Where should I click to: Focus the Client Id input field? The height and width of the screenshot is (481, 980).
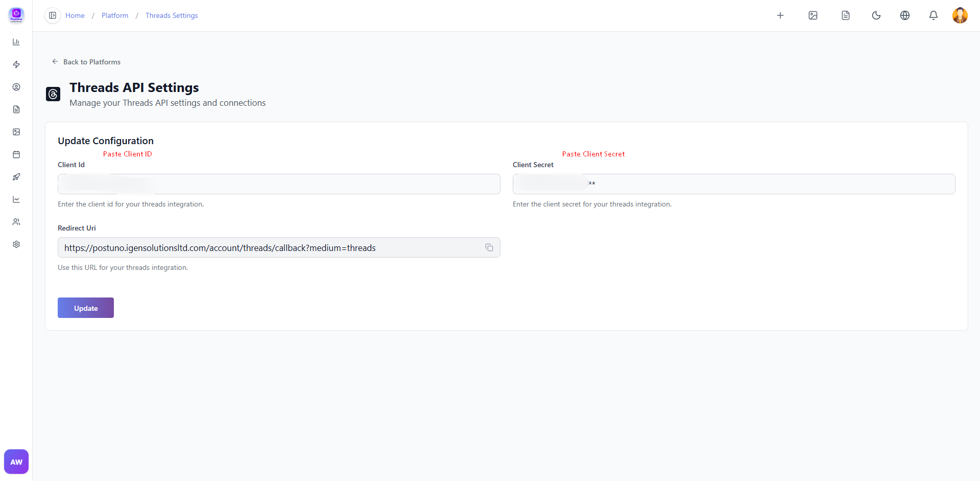point(279,184)
